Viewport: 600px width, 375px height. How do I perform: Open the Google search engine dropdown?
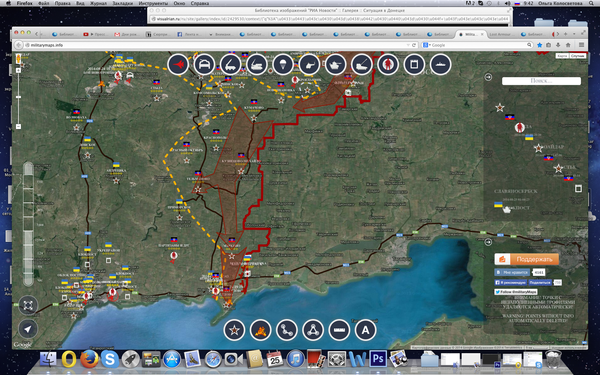tap(426, 45)
